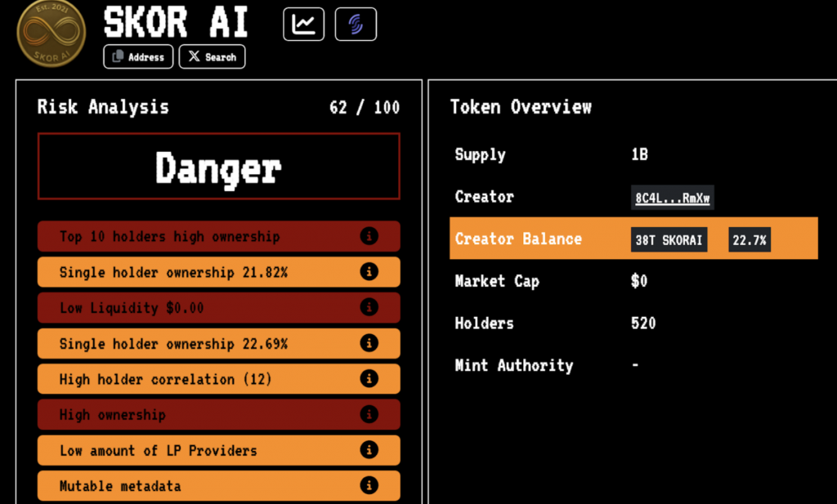Image resolution: width=837 pixels, height=504 pixels.
Task: Select the Holders count 520
Action: pyautogui.click(x=643, y=323)
